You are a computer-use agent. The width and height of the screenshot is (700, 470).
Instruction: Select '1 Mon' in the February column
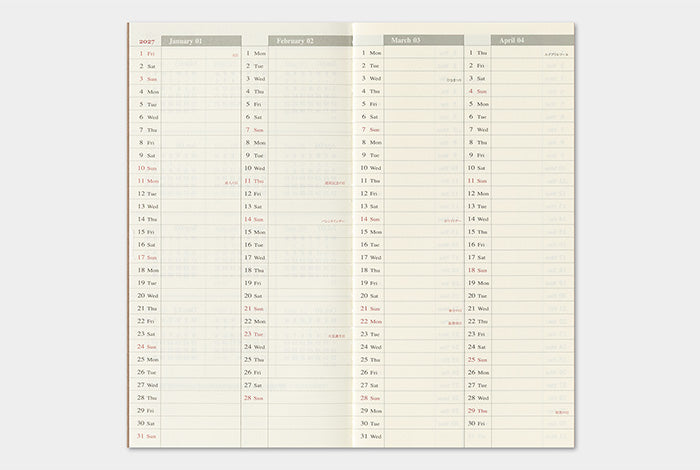point(256,53)
